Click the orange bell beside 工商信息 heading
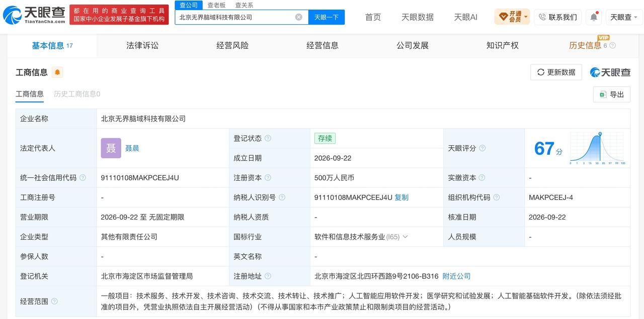 click(57, 72)
